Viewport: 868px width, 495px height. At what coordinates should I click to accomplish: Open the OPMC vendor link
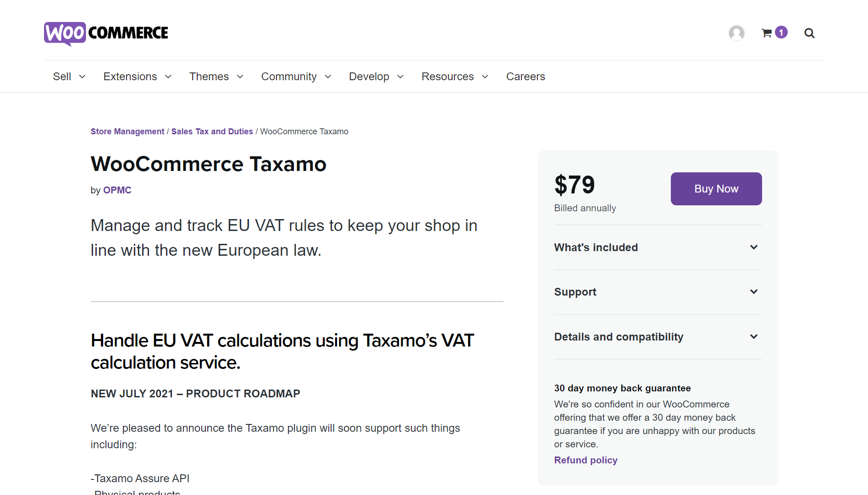point(117,190)
